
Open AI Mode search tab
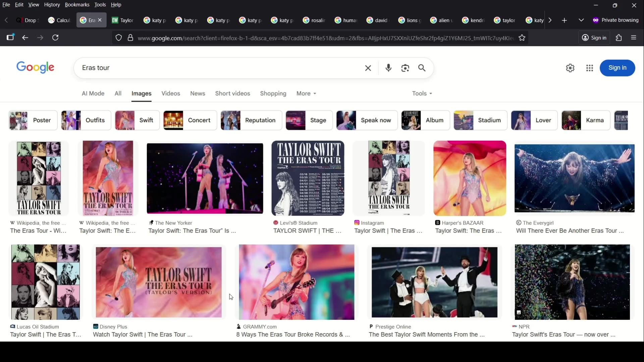(x=93, y=94)
